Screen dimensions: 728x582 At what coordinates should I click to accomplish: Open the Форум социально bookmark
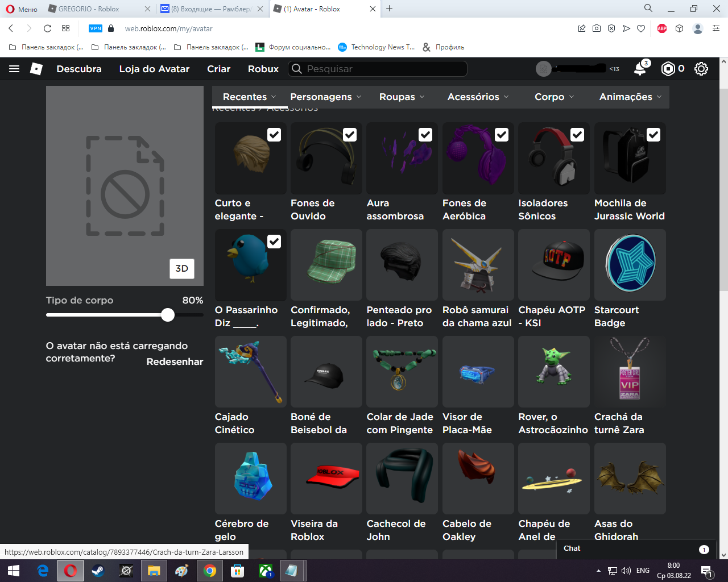(x=293, y=47)
